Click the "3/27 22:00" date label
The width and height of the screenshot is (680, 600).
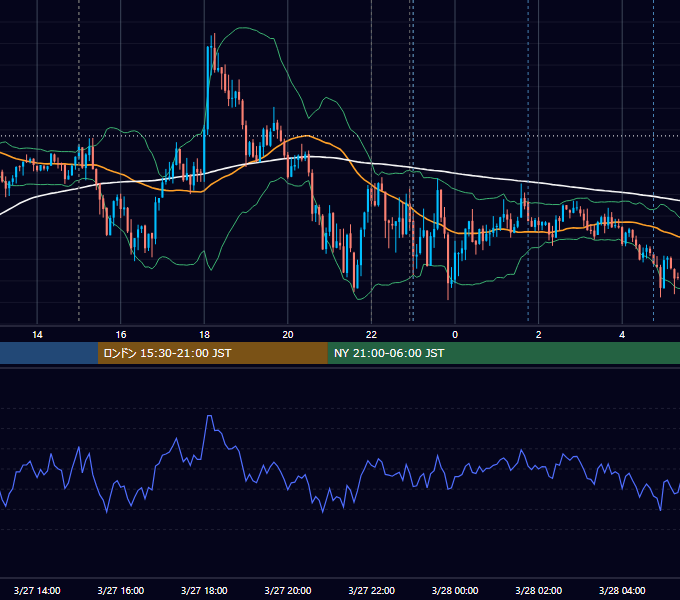pos(372,590)
